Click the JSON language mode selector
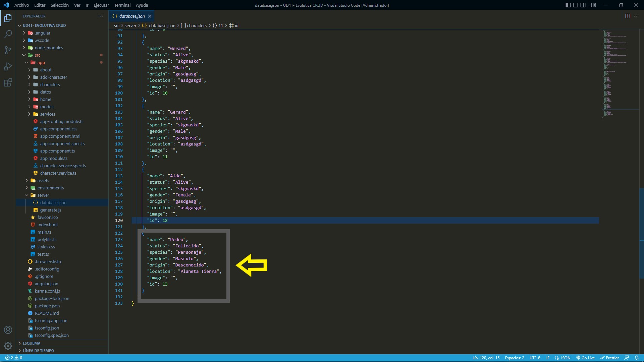This screenshot has width=644, height=362. (565, 358)
